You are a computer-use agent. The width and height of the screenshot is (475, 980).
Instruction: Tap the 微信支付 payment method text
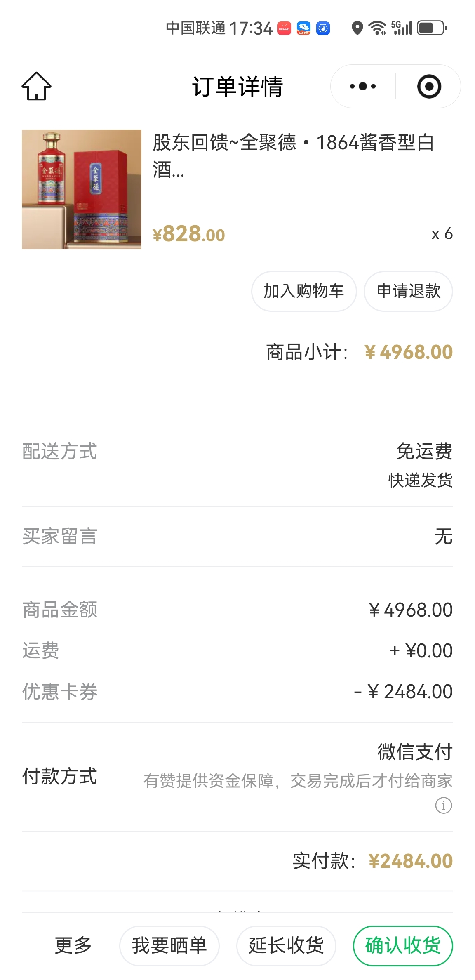[415, 751]
